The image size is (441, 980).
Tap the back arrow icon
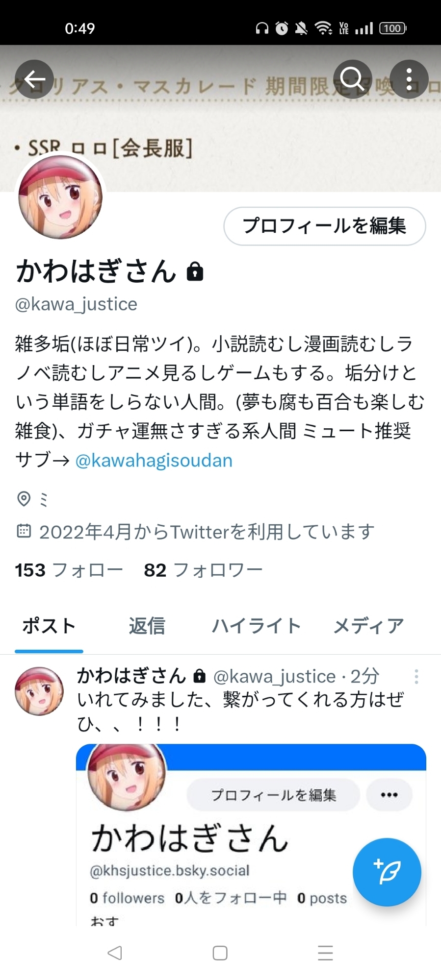coord(34,79)
